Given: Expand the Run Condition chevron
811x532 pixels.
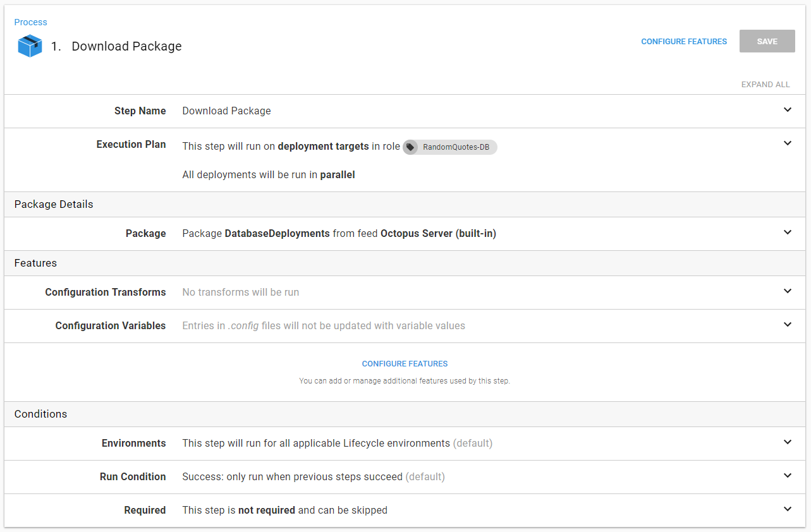Looking at the screenshot, I should coord(787,476).
